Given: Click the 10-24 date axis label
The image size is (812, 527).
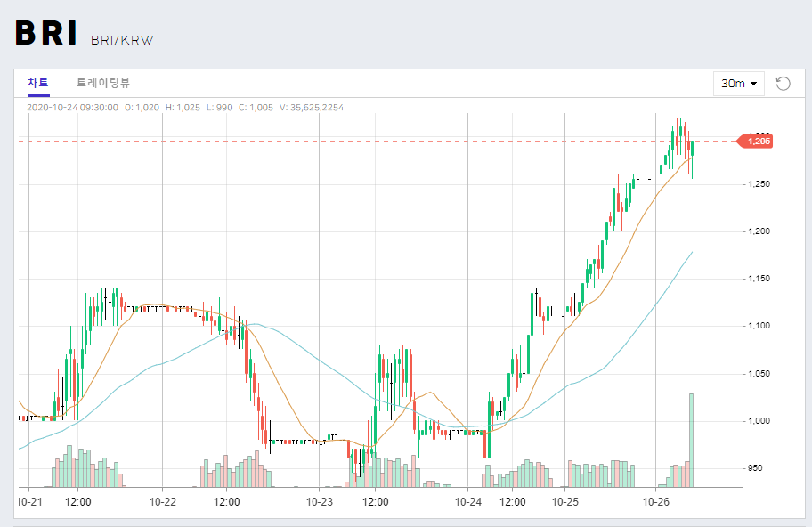Looking at the screenshot, I should click(x=468, y=502).
